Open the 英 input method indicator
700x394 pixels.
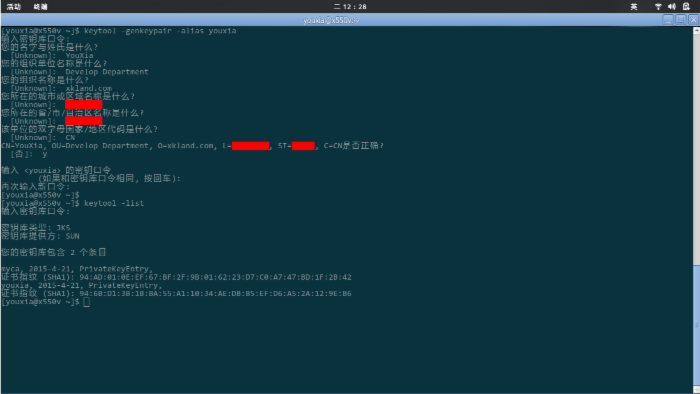[x=634, y=7]
